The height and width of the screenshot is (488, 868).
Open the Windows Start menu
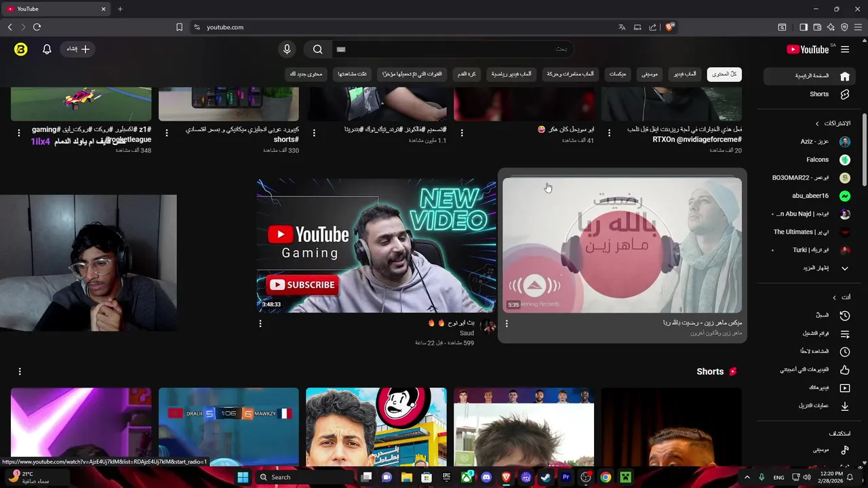pos(243,477)
